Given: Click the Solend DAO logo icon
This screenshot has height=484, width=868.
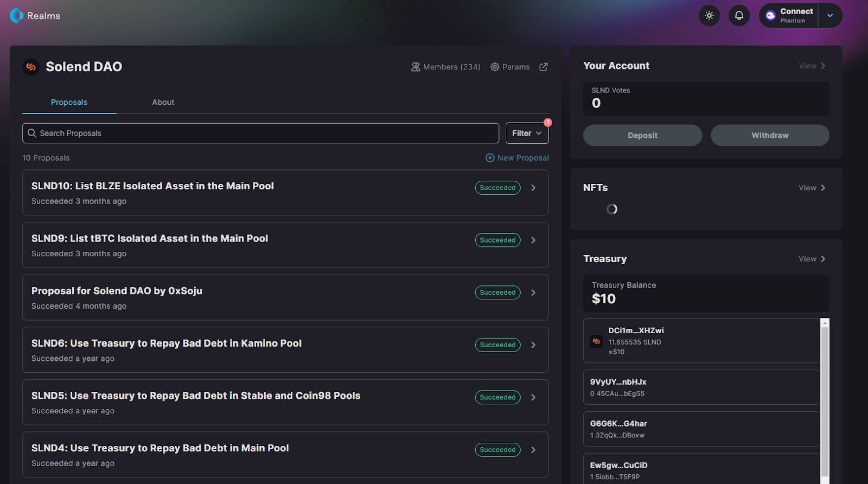Looking at the screenshot, I should click(31, 67).
